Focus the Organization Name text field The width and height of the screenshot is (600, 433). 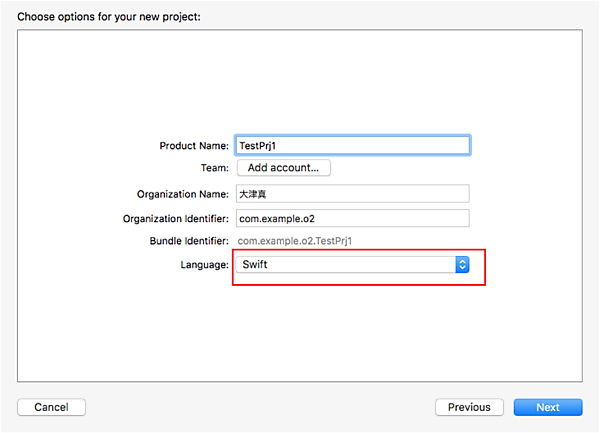352,194
